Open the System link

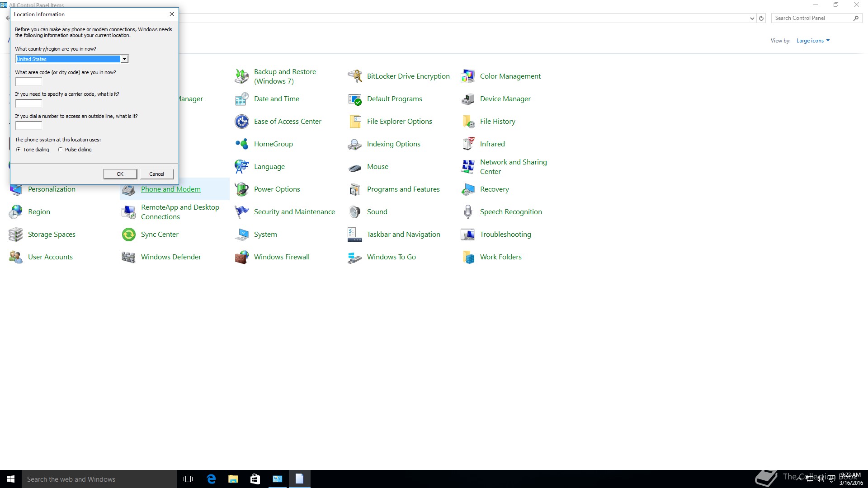265,235
